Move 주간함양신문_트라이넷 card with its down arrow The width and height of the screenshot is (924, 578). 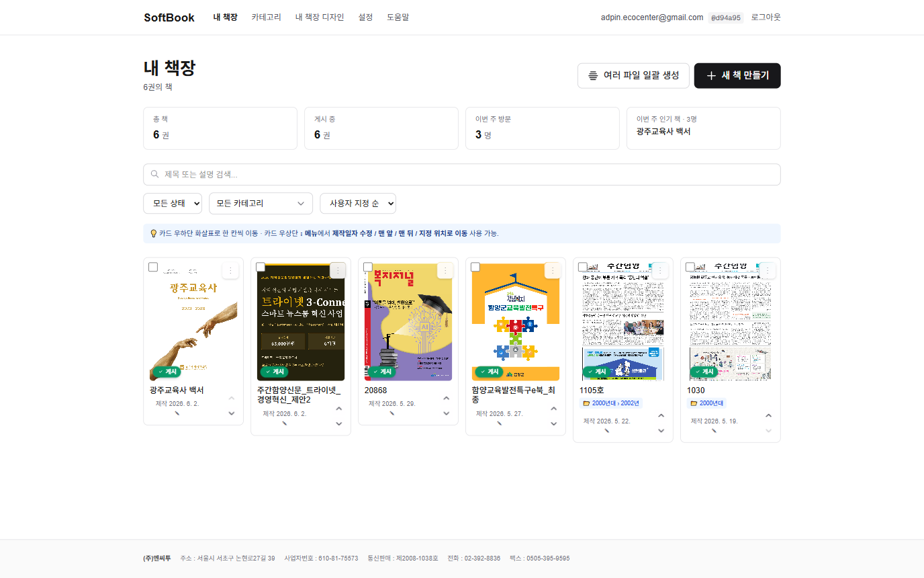click(x=339, y=423)
